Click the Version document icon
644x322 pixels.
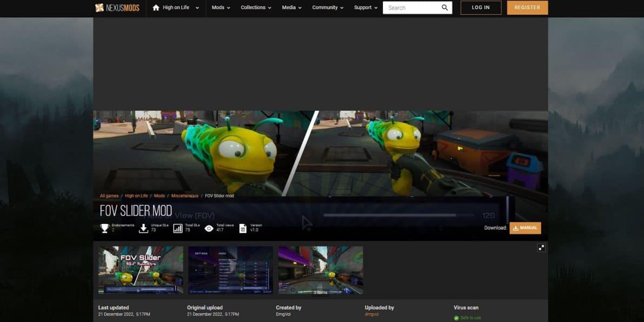(x=243, y=228)
